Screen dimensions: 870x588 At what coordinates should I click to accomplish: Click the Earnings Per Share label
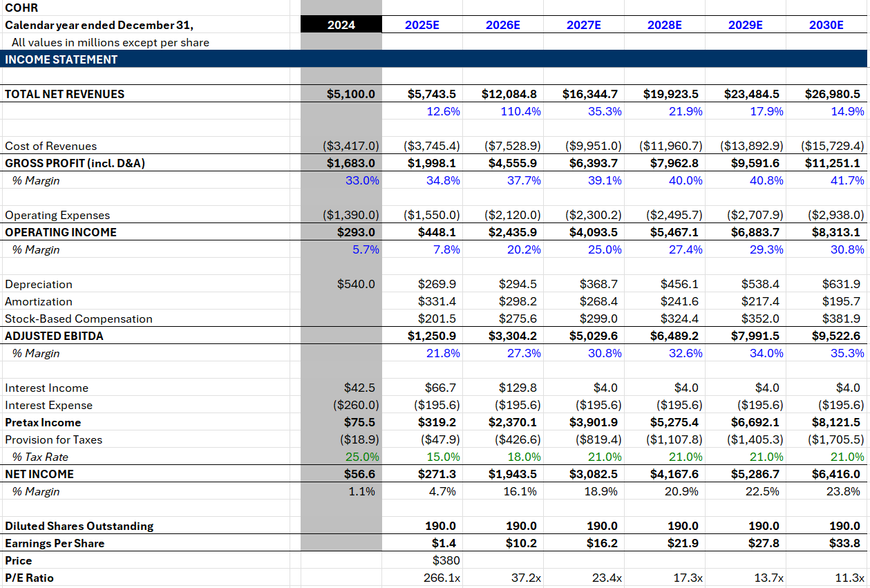pos(55,543)
